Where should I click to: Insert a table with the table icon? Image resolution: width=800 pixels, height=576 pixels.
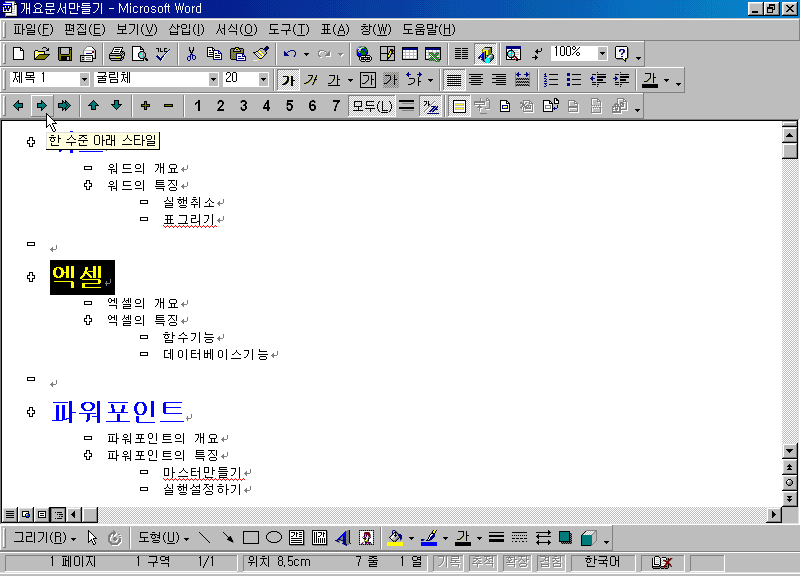point(410,54)
